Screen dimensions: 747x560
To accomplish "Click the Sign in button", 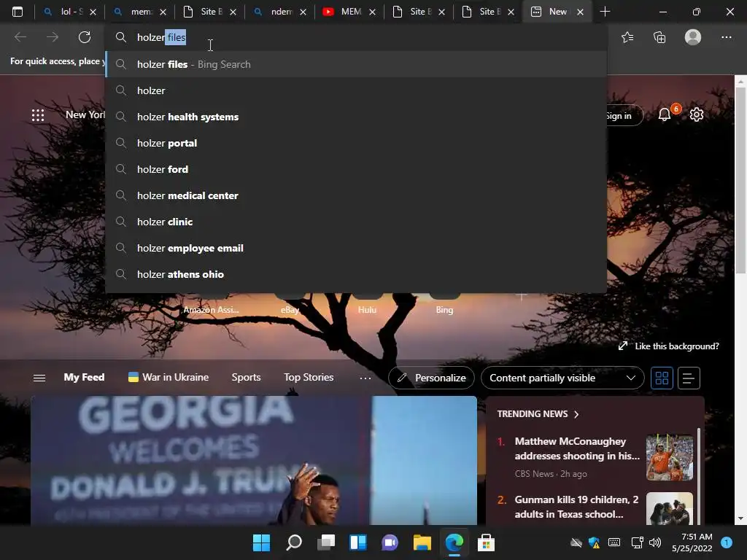I will [624, 116].
